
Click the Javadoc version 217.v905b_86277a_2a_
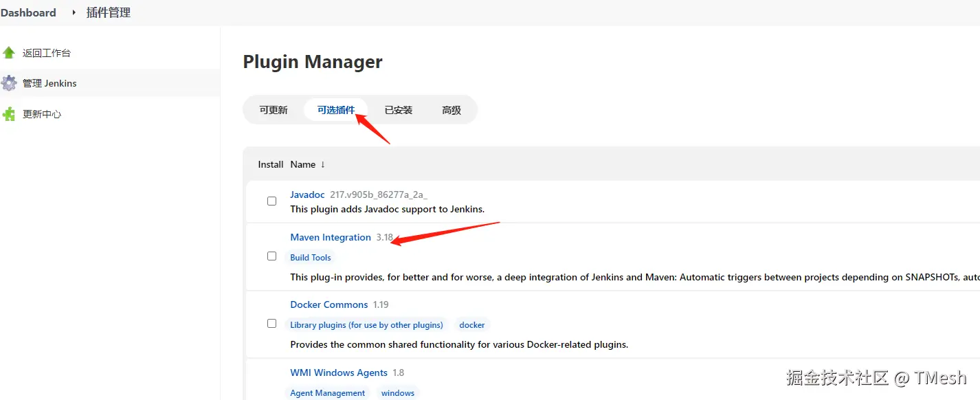pos(379,195)
